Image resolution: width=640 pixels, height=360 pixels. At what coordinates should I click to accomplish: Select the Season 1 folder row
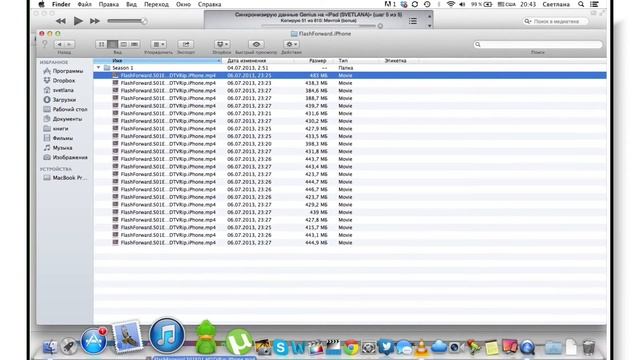350,68
